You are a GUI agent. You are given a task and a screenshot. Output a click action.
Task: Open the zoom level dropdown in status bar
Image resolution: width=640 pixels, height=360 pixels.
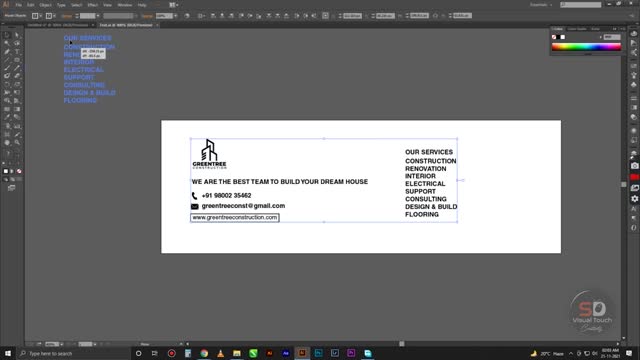tap(61, 344)
